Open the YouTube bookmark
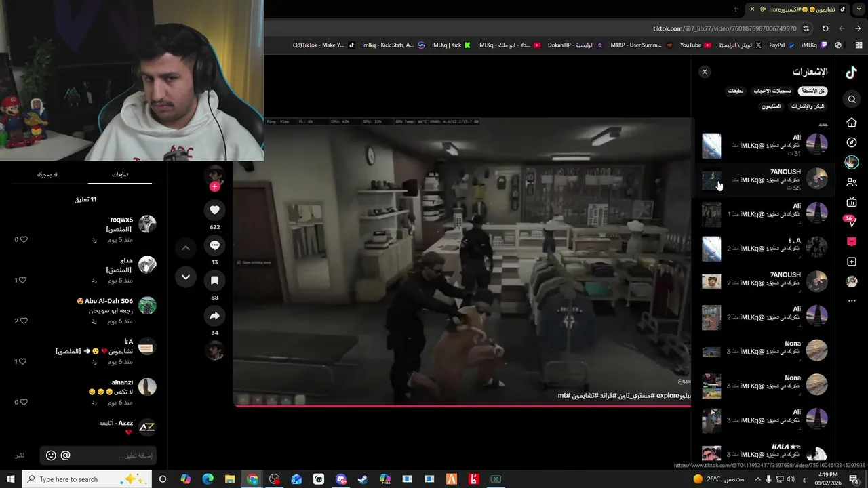The height and width of the screenshot is (488, 868). click(x=695, y=45)
